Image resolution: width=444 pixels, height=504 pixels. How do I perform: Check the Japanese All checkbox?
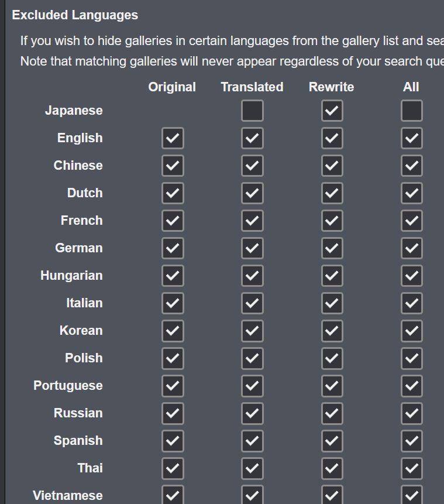point(411,111)
